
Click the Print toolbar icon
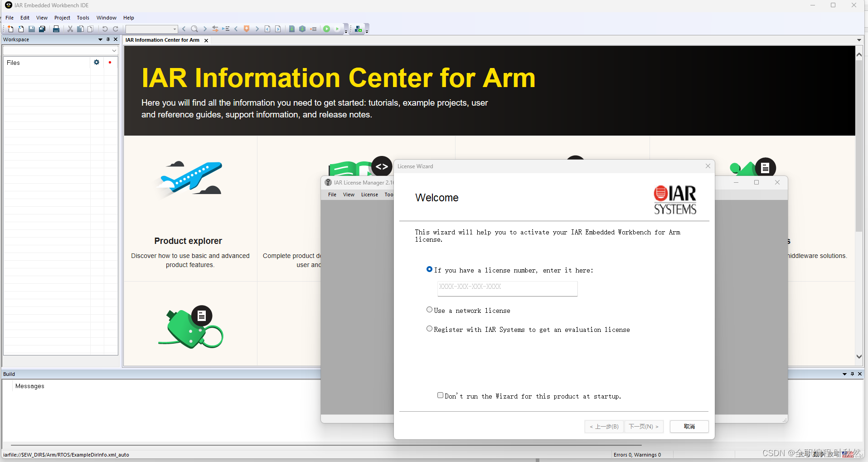(x=56, y=29)
